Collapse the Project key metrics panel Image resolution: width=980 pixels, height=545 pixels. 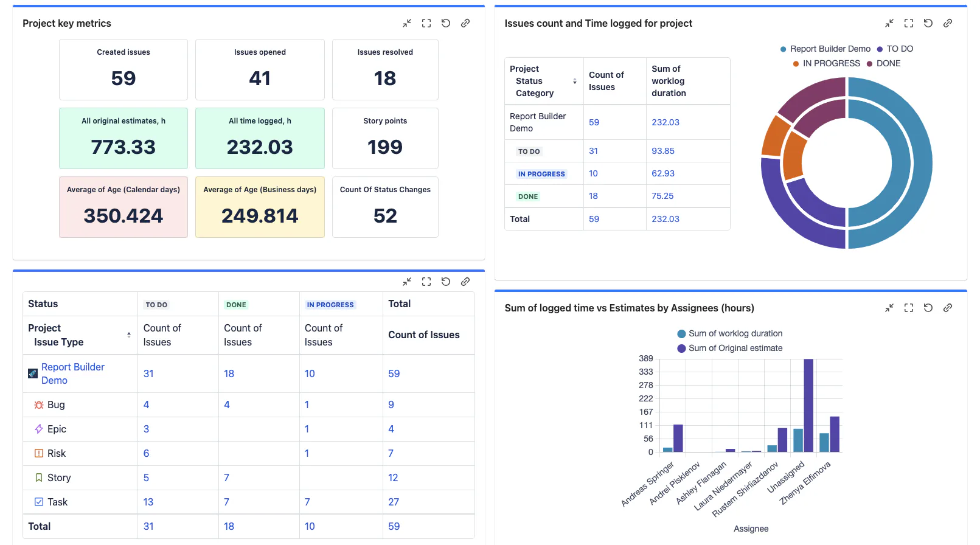[407, 23]
